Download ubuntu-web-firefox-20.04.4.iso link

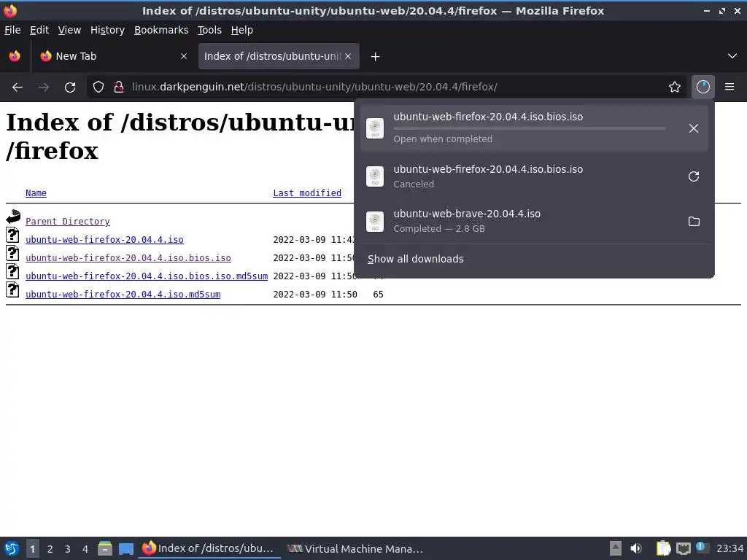pos(104,239)
